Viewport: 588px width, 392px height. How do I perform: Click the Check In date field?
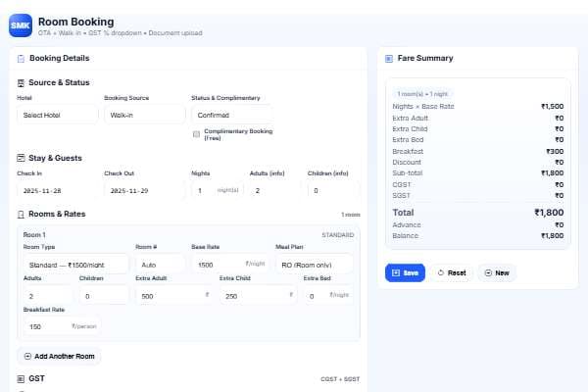(x=58, y=190)
